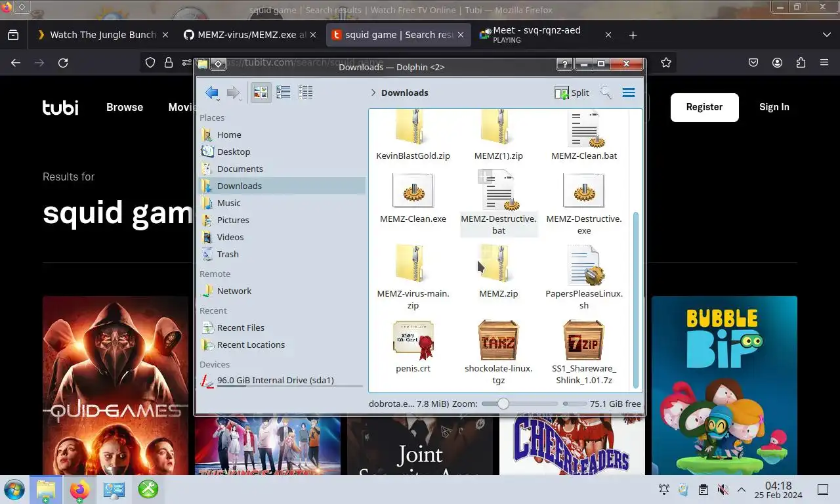Open Browse menu on Tubi
This screenshot has height=504, width=840.
(125, 107)
